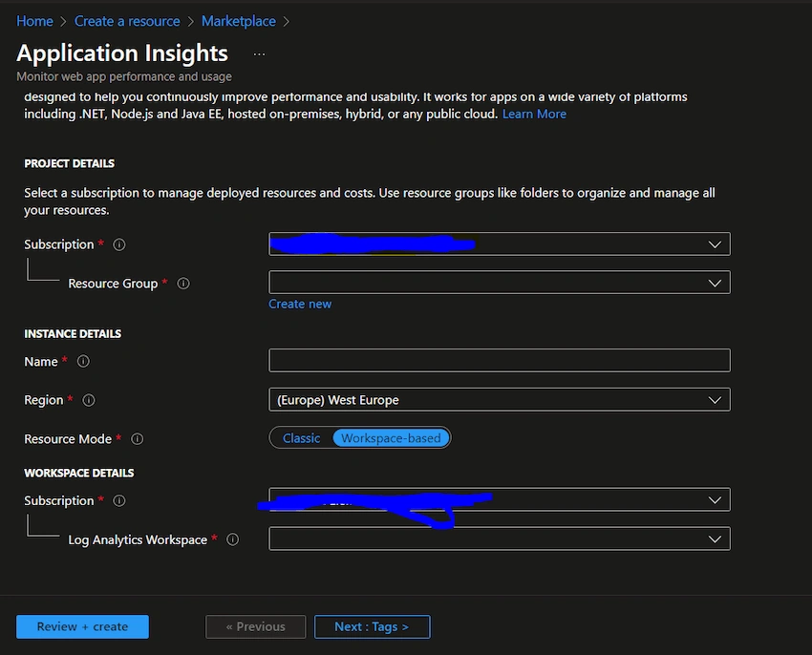Show info tooltip for Resource Mode
The width and height of the screenshot is (812, 655).
coord(137,439)
